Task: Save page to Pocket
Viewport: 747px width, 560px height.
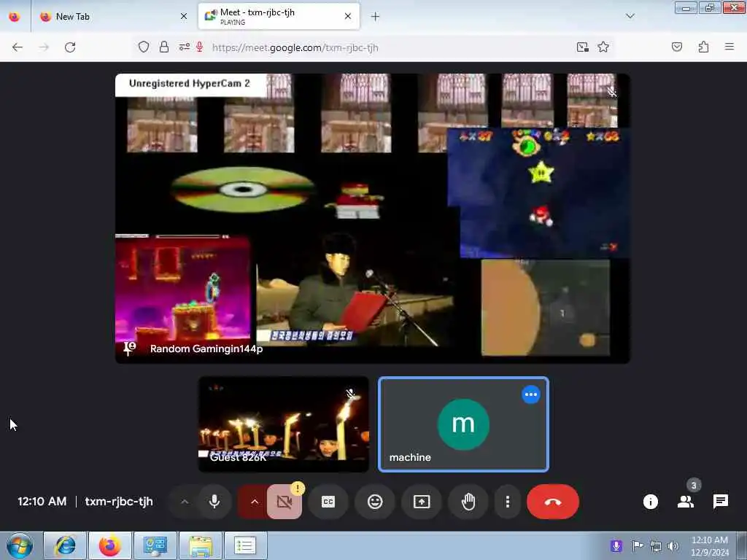Action: pos(677,47)
